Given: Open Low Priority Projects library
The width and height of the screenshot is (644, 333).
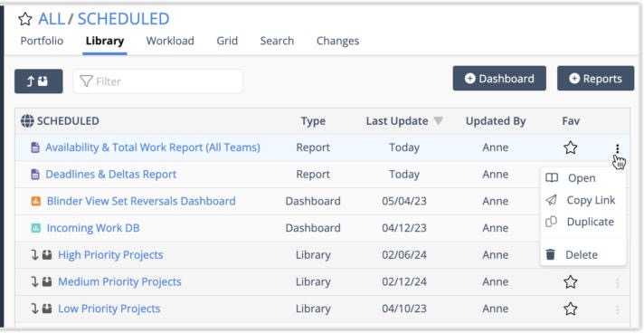Looking at the screenshot, I should coord(109,309).
